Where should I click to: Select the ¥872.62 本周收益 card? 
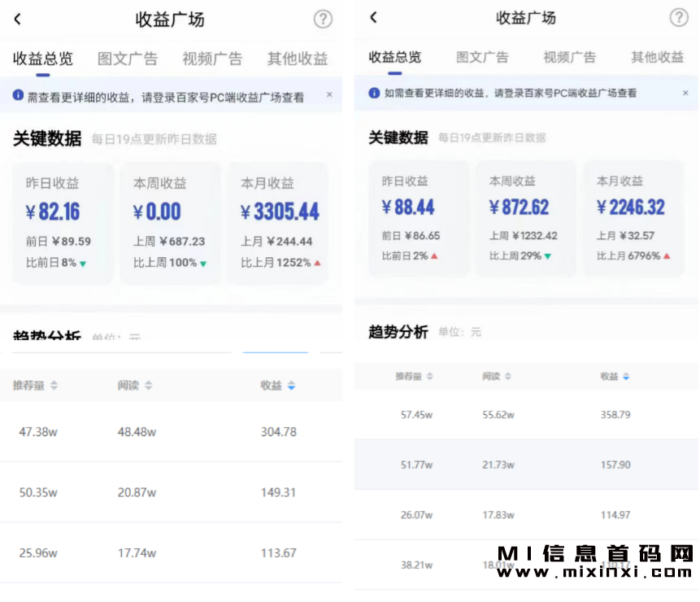pos(526,218)
